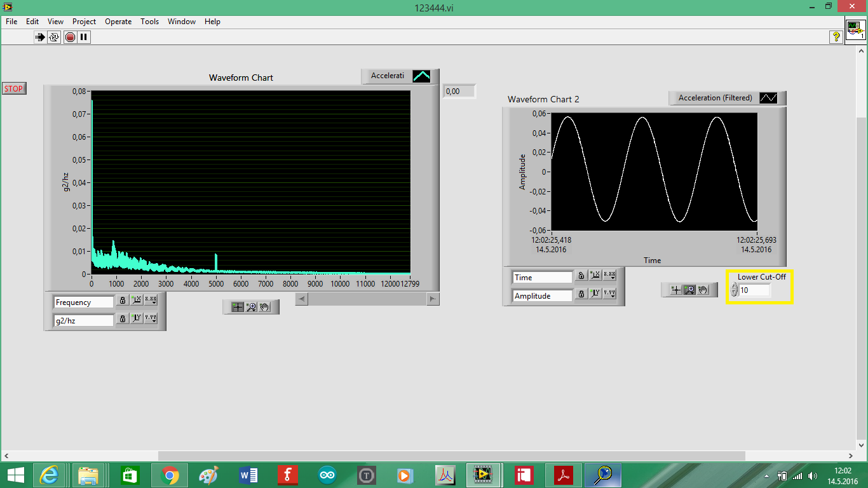Open Context Help with the question mark icon
868x488 pixels.
[x=836, y=37]
